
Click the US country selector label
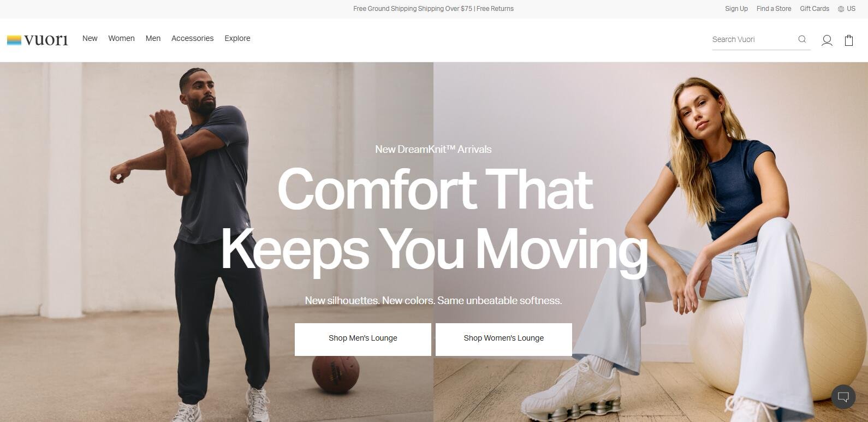pos(851,9)
